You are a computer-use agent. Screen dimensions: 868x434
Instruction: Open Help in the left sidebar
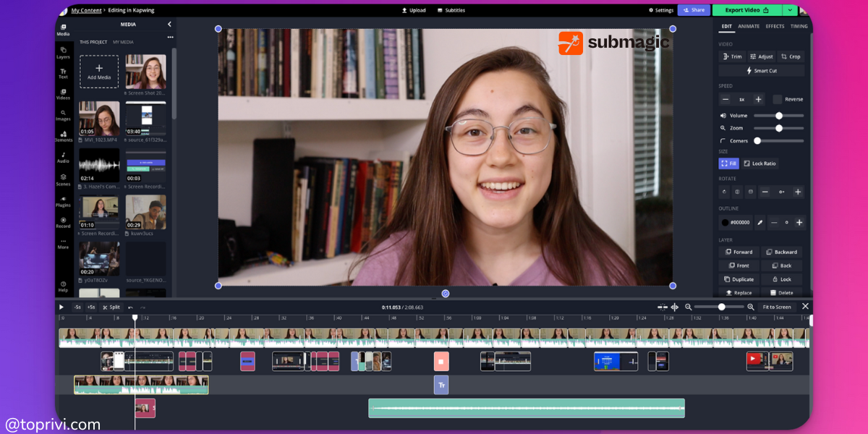(x=63, y=286)
